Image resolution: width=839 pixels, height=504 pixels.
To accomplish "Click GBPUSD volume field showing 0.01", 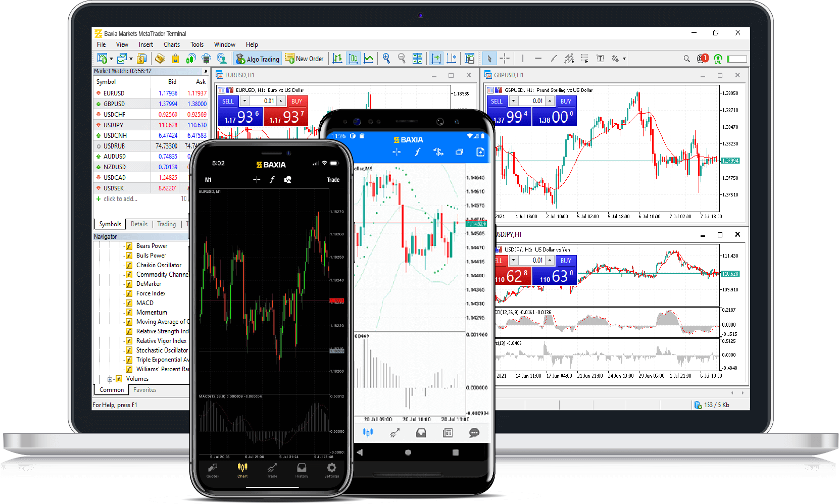I will point(531,101).
